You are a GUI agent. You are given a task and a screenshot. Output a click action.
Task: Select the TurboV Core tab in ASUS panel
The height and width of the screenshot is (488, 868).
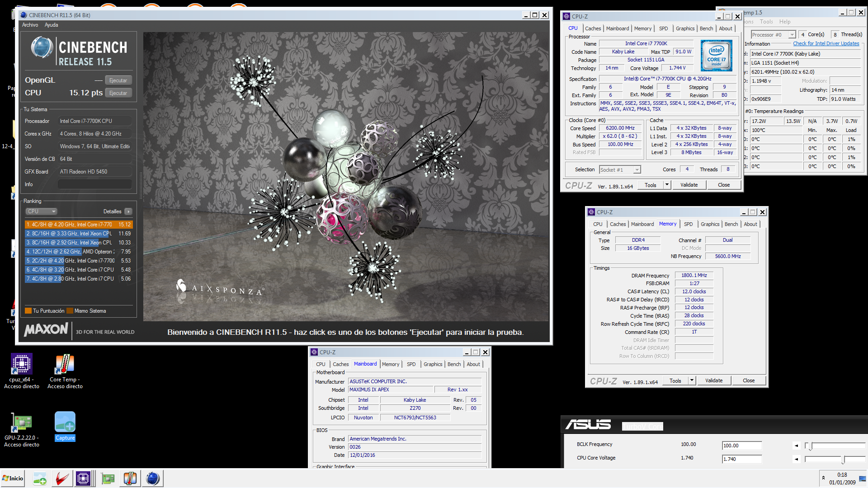642,427
